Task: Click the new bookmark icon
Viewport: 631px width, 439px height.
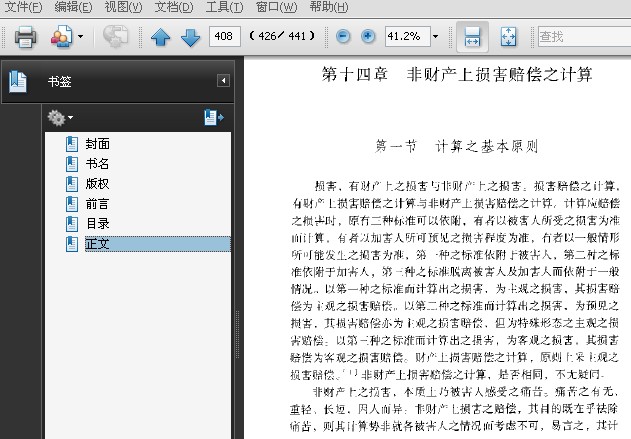Action: click(214, 117)
